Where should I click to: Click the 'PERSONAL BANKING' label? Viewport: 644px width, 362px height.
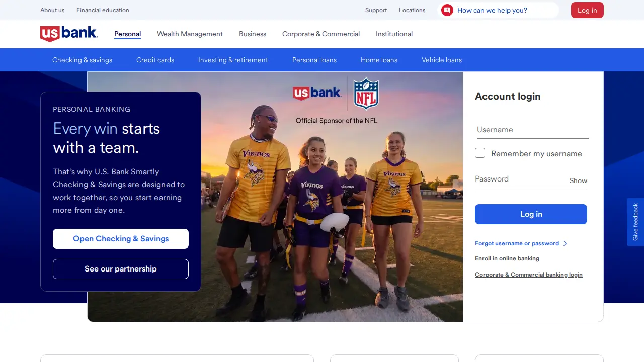click(92, 109)
